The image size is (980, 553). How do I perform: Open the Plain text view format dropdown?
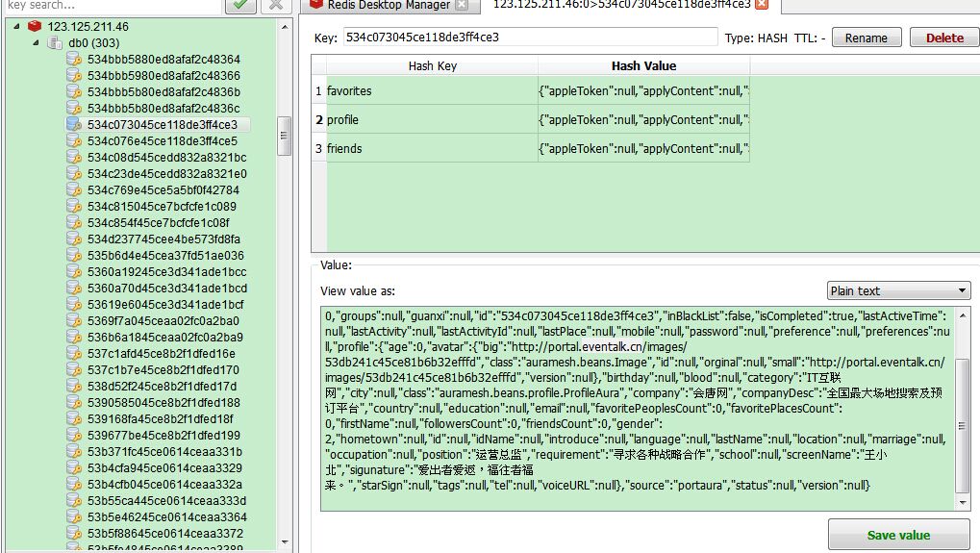[898, 290]
